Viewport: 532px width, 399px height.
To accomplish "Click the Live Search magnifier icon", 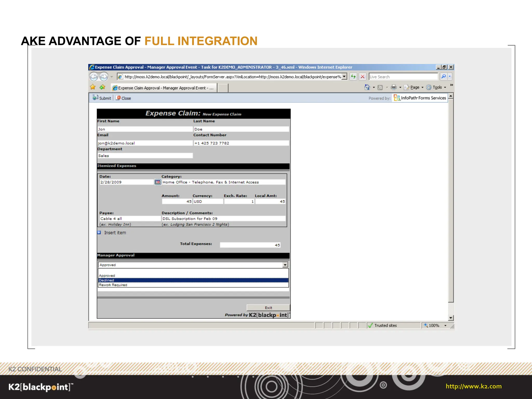I will coord(443,77).
